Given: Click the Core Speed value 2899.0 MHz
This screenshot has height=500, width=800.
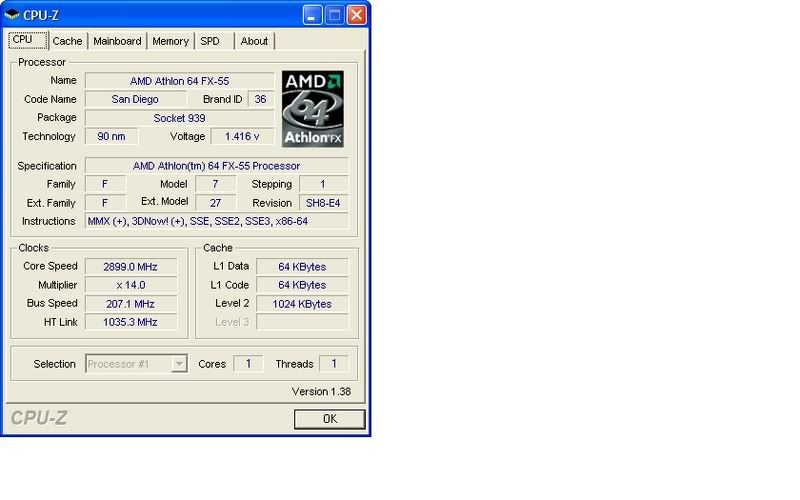Looking at the screenshot, I should pyautogui.click(x=131, y=266).
